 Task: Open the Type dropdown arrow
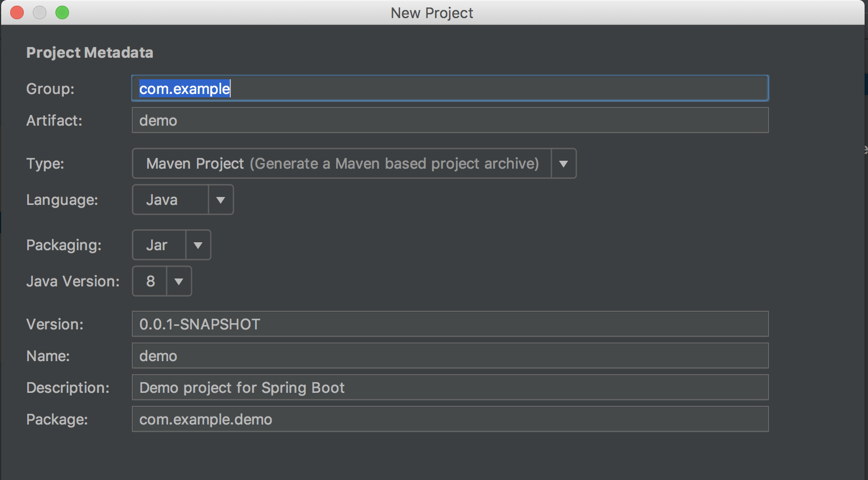click(x=564, y=164)
